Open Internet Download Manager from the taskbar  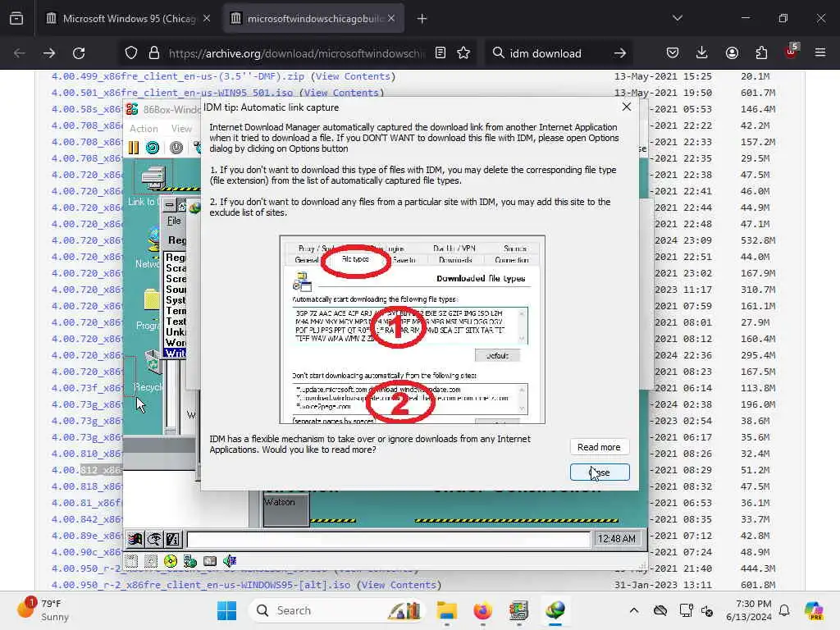(x=555, y=610)
